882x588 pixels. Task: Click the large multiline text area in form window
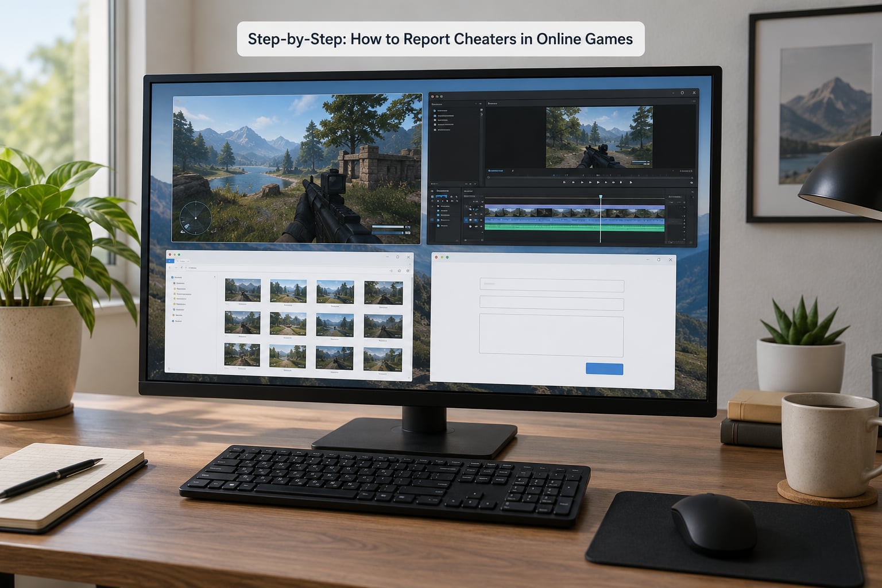coord(551,335)
